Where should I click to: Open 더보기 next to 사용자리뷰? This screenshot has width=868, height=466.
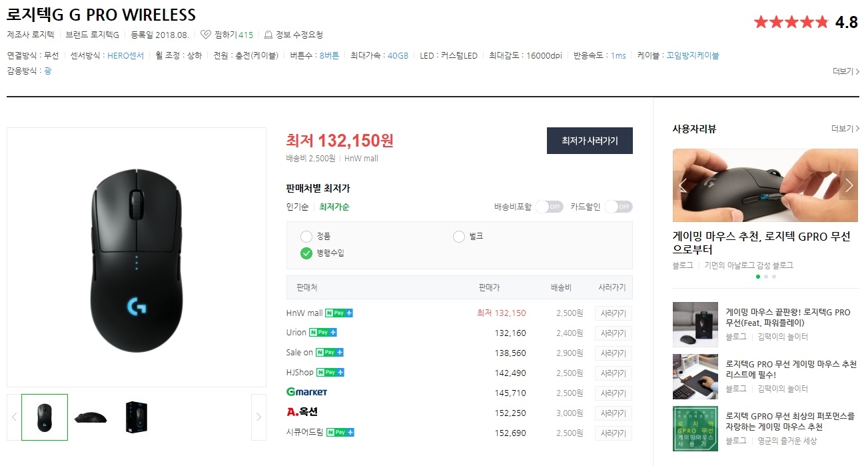(x=845, y=129)
